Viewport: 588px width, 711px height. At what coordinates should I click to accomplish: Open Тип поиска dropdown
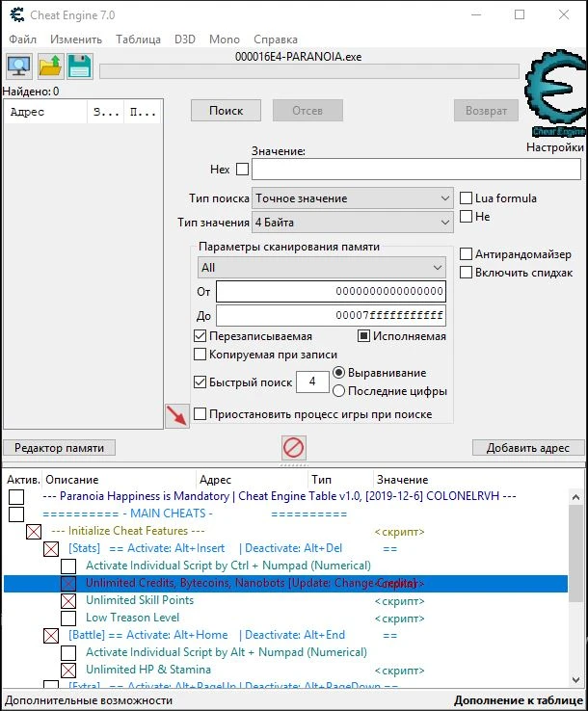coord(353,198)
